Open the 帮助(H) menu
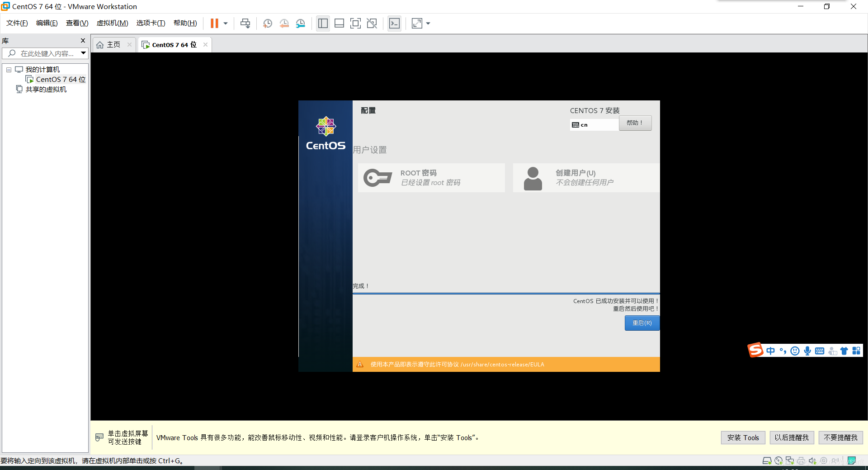This screenshot has height=470, width=868. tap(185, 23)
